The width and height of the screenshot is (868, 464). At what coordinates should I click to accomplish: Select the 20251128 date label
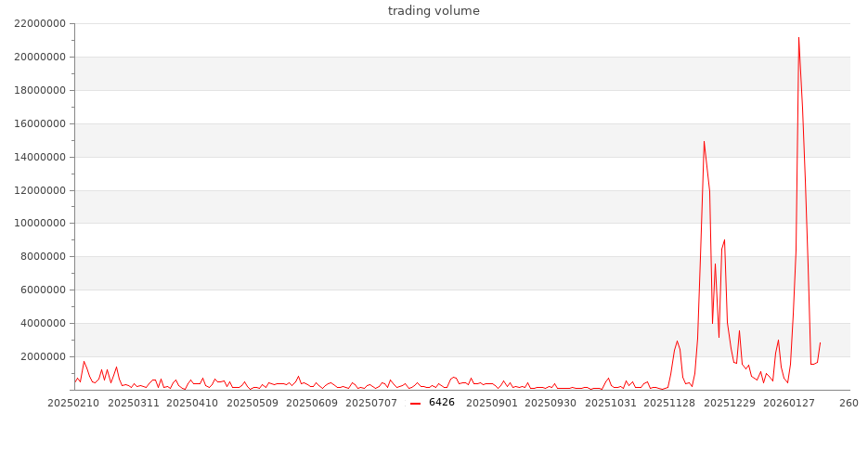coord(670,403)
